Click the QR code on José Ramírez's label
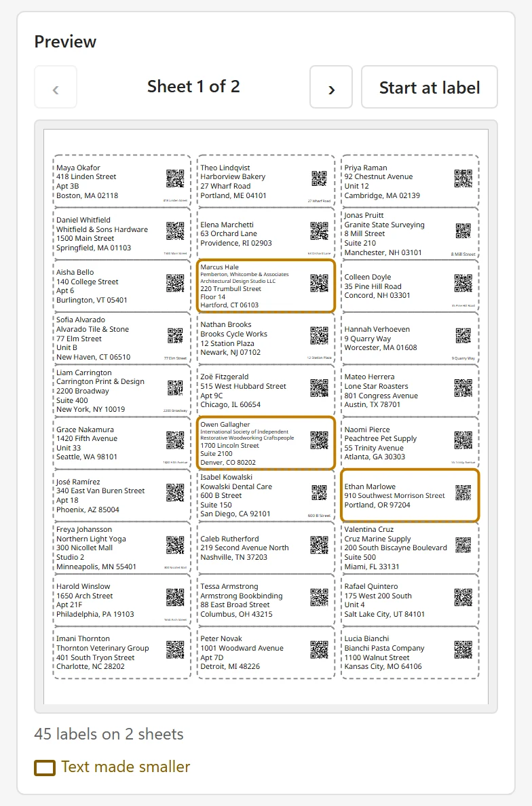 pos(175,493)
